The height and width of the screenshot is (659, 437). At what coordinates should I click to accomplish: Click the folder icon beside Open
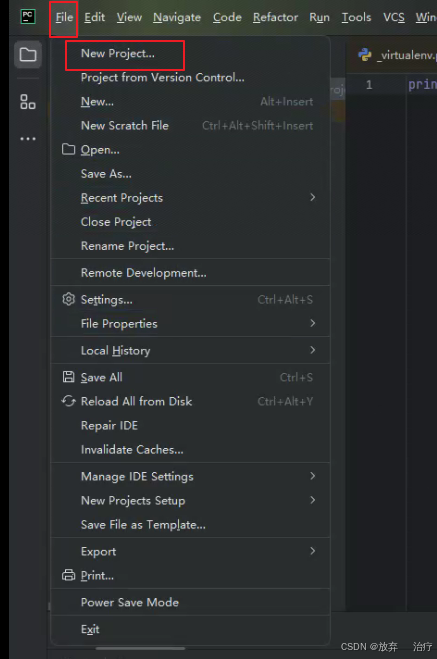tap(68, 149)
